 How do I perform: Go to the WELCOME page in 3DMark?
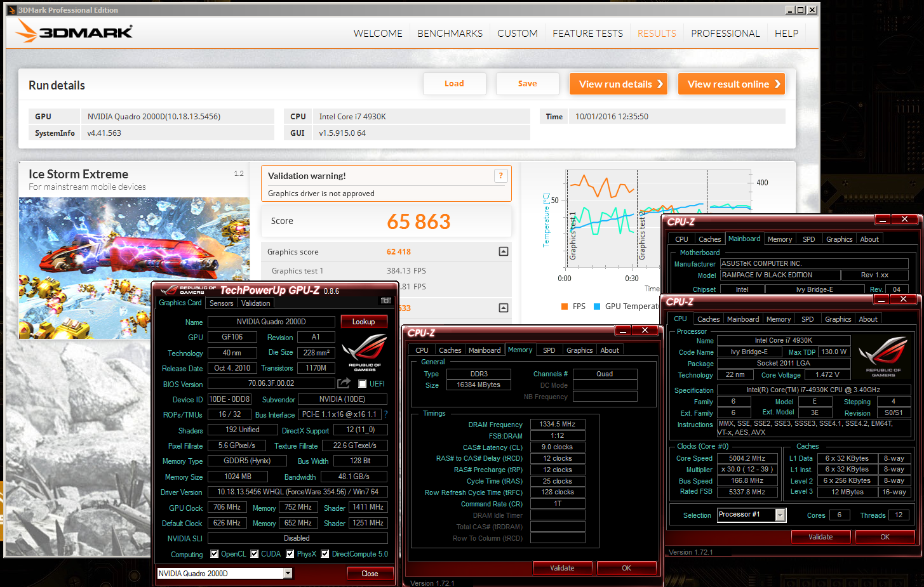[x=378, y=33]
